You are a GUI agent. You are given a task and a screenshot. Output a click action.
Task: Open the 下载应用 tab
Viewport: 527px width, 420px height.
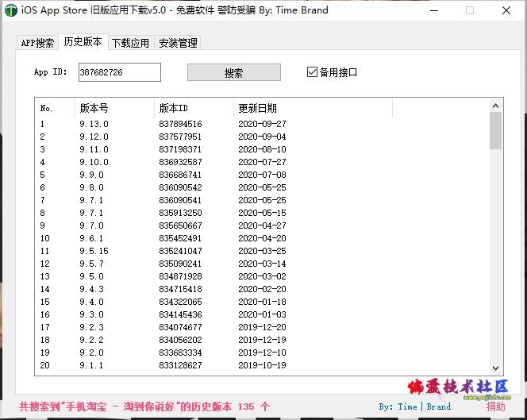131,43
